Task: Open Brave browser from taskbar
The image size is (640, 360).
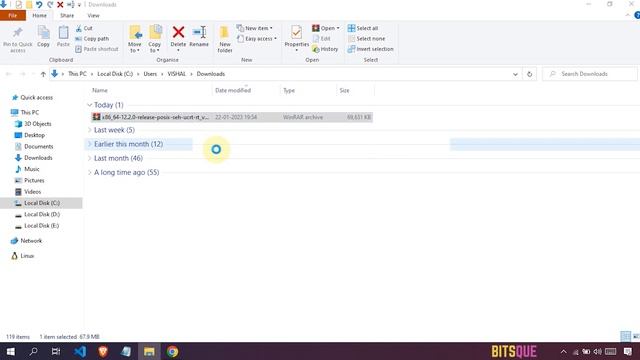Action: tap(103, 351)
